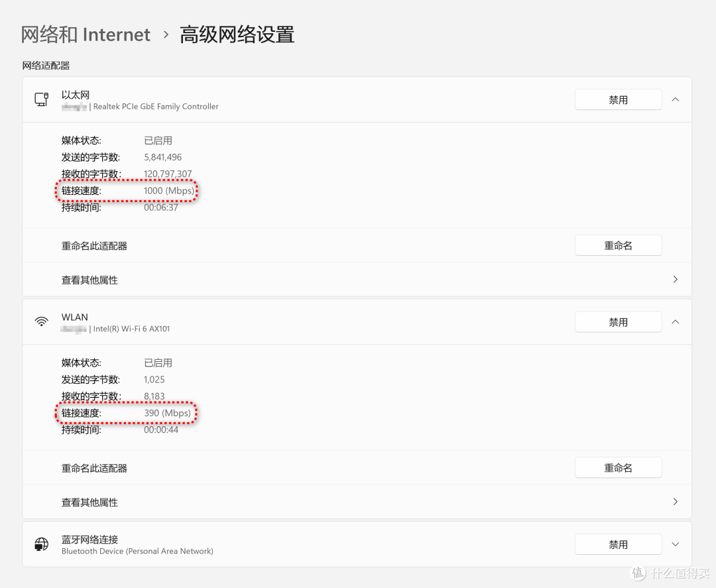Click 重命名 for the WLAN adapter

point(618,467)
